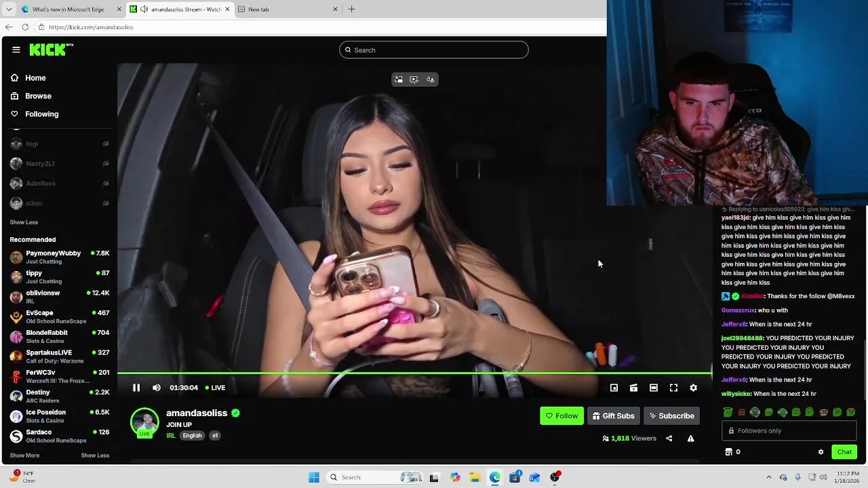Open taskbar weather widget

[23, 476]
